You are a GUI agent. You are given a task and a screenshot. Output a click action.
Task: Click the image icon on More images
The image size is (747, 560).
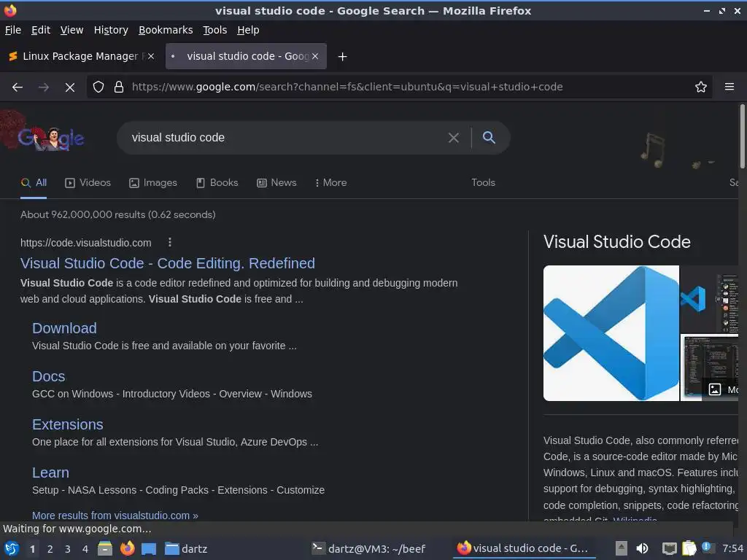pos(715,389)
